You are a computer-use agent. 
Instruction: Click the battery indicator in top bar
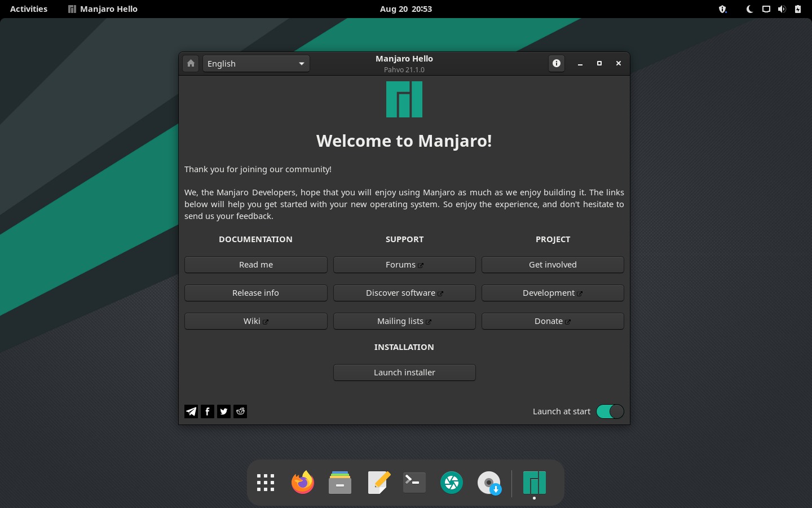tap(797, 9)
